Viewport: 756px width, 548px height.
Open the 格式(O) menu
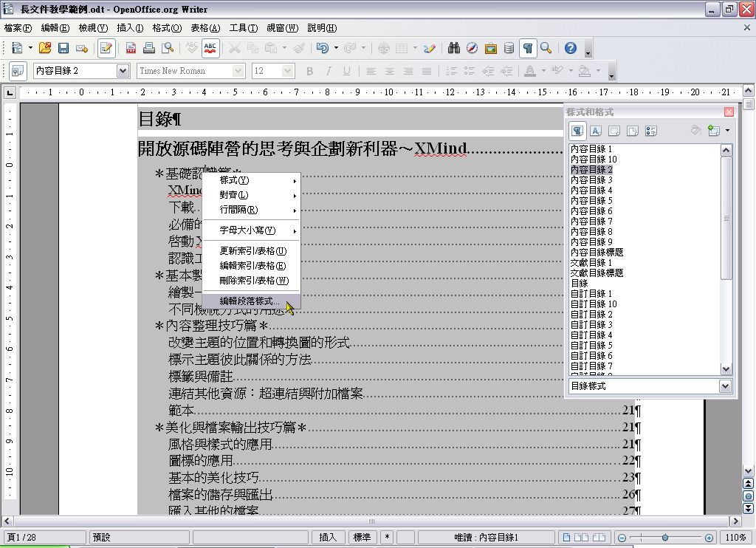pos(167,28)
